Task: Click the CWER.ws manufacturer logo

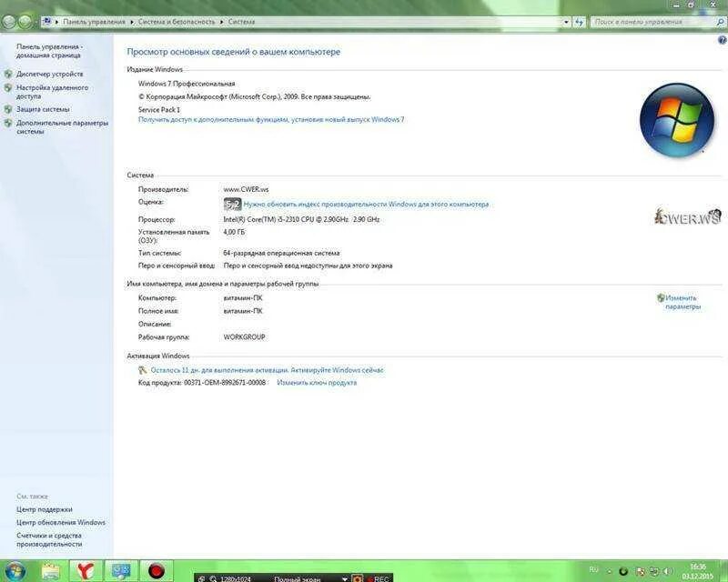Action: point(688,216)
